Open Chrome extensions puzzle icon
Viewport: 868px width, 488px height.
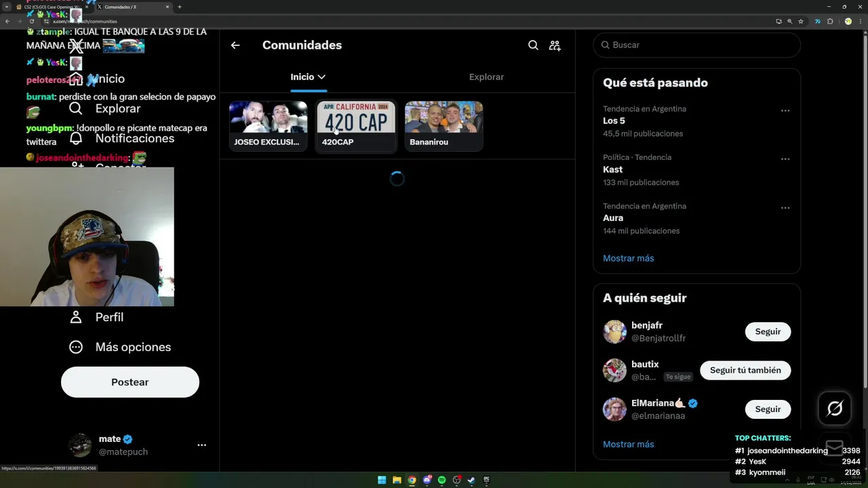point(830,21)
